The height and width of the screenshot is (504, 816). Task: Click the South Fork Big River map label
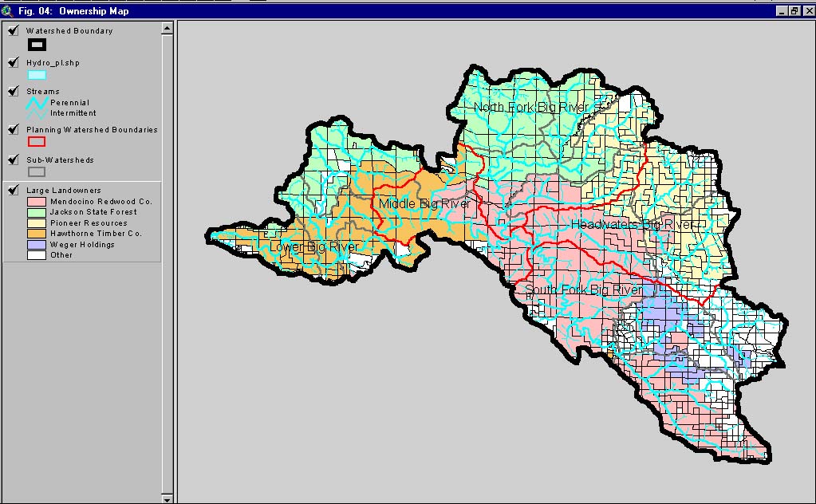[583, 289]
